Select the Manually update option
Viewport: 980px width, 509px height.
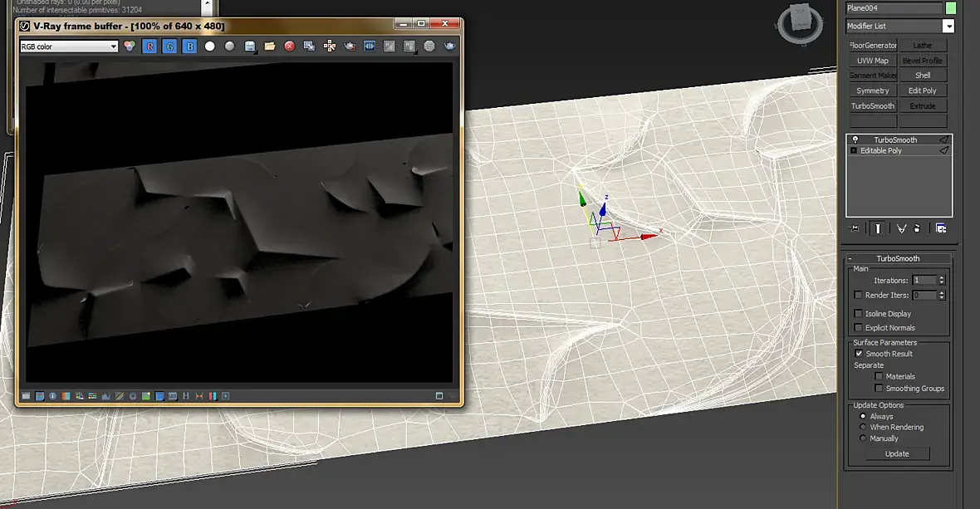pyautogui.click(x=863, y=438)
